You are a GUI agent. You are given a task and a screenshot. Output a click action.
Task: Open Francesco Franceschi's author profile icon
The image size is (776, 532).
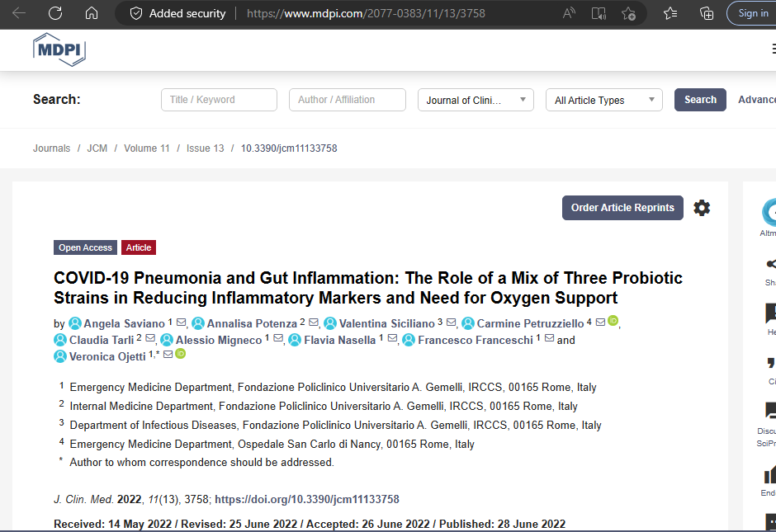pos(409,340)
